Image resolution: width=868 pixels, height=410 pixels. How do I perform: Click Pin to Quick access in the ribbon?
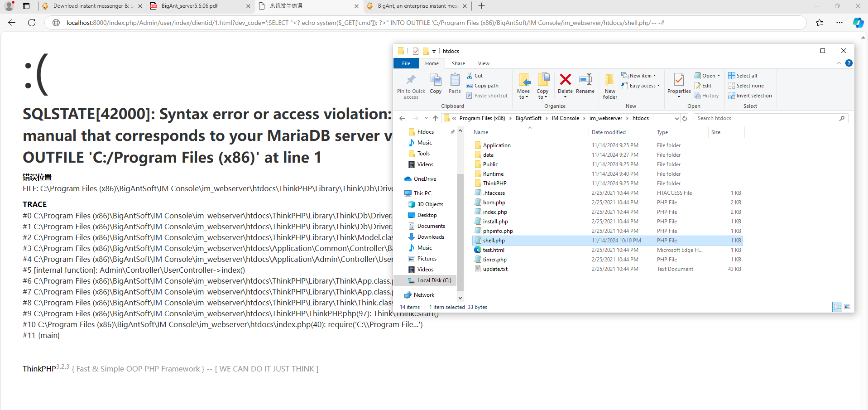pos(411,86)
